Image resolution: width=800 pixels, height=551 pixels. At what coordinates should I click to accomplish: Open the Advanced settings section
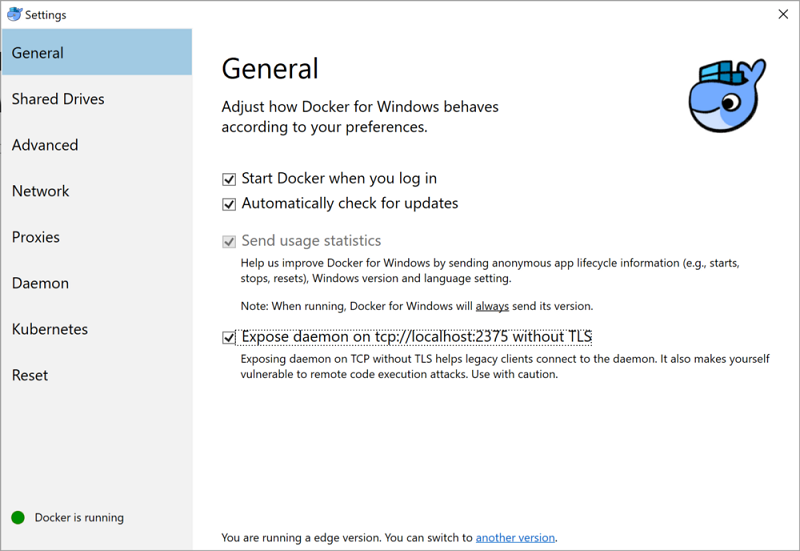click(45, 145)
